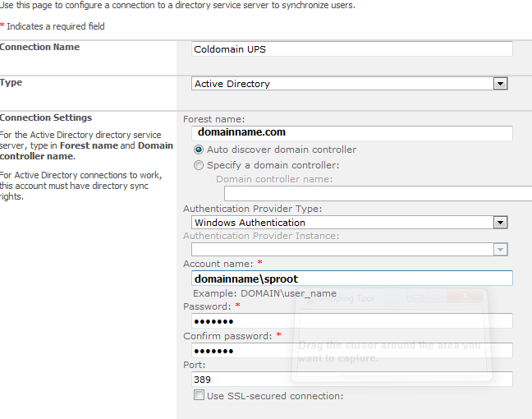Open the Type dropdown arrow
This screenshot has width=532, height=419.
pos(500,84)
